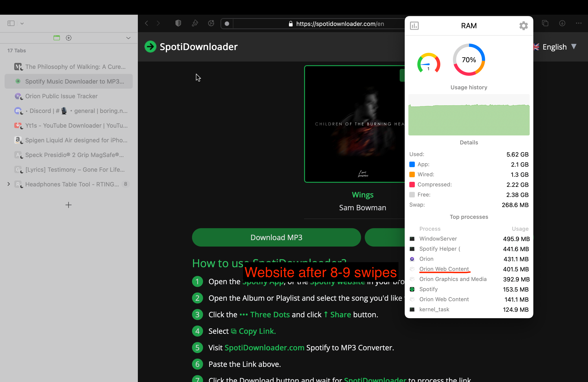Click the paintbrush page tweak icon
This screenshot has height=382, width=588.
(x=195, y=23)
